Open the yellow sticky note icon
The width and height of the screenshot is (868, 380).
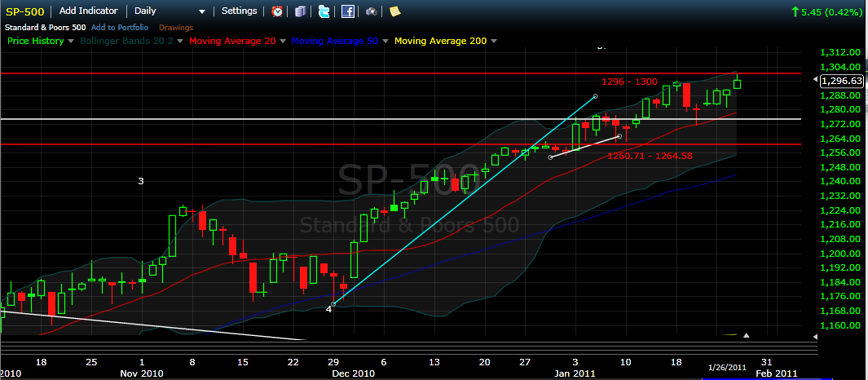click(394, 11)
